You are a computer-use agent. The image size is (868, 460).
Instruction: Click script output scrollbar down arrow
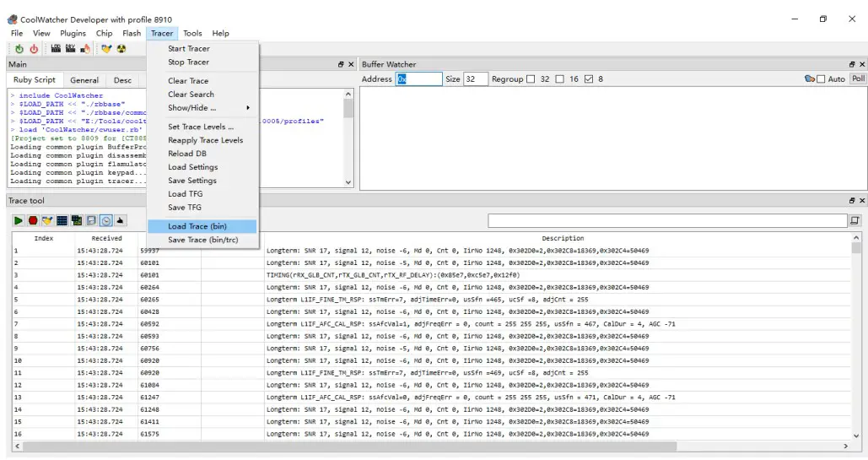pos(349,181)
